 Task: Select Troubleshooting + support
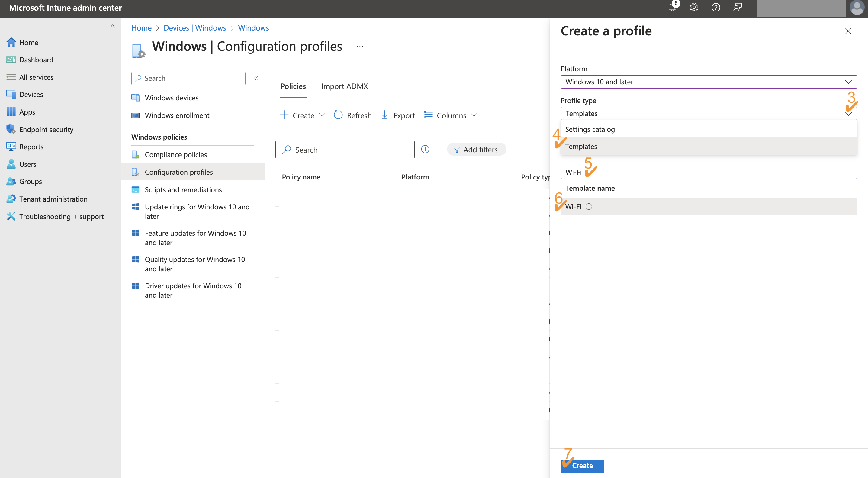tap(62, 216)
